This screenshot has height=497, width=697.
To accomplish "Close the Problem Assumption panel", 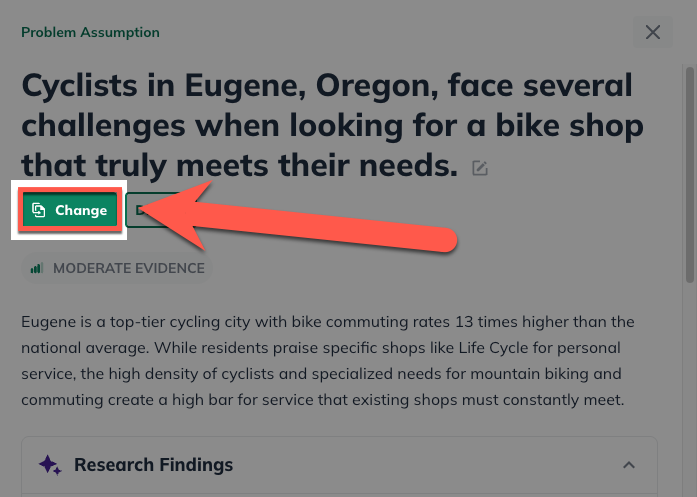I will [653, 32].
